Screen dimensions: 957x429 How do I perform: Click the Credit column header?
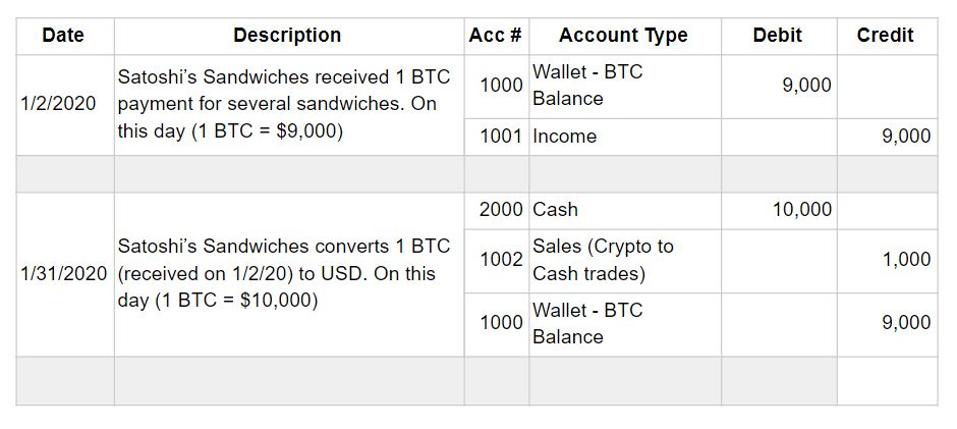tap(885, 35)
